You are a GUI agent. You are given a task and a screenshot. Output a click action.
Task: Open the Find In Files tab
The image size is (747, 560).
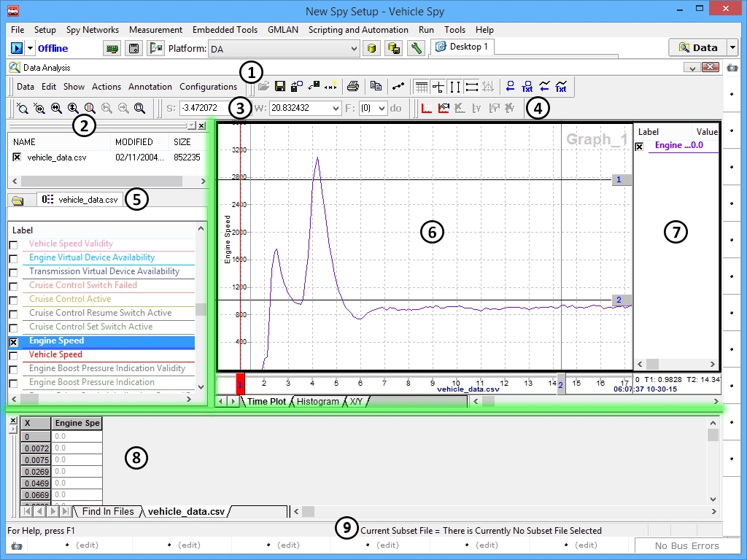pos(108,511)
